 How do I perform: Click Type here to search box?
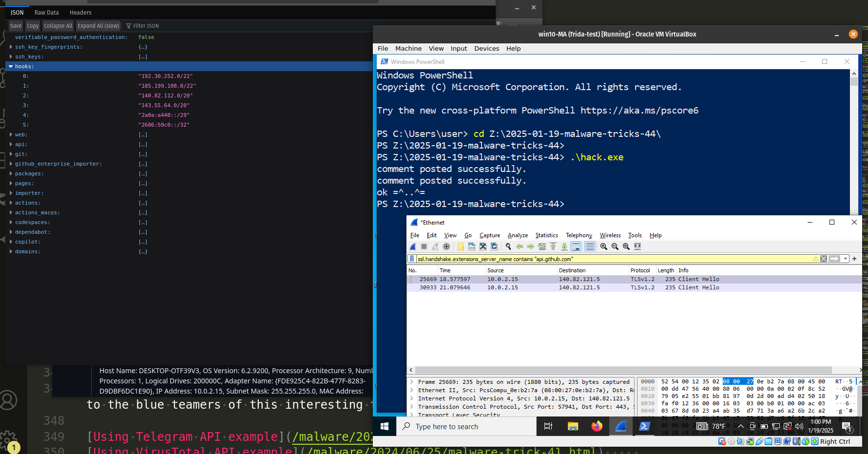click(466, 426)
